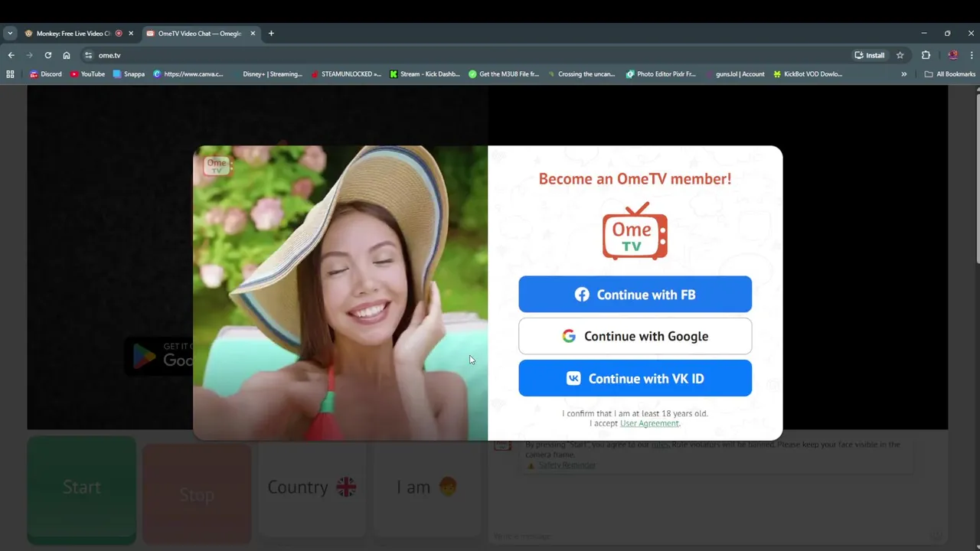Open the Photo Editor Pixlr bookmark
This screenshot has height=551, width=980.
click(661, 74)
